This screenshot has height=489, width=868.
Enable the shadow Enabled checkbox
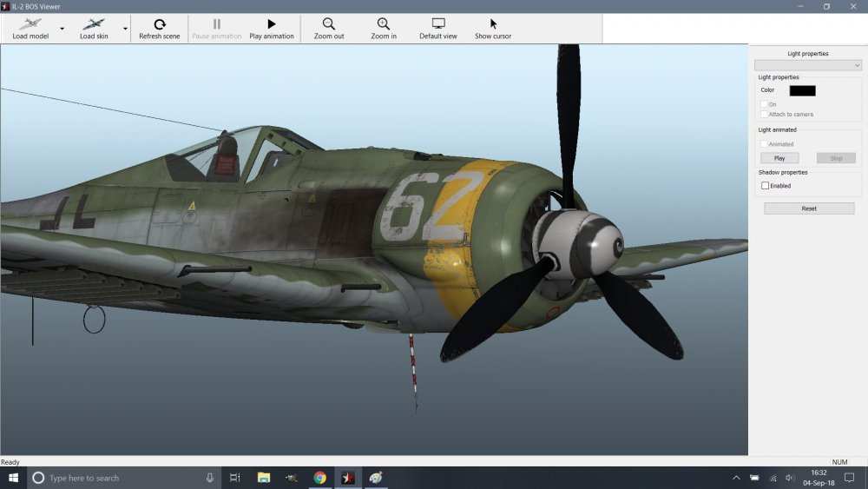tap(765, 186)
